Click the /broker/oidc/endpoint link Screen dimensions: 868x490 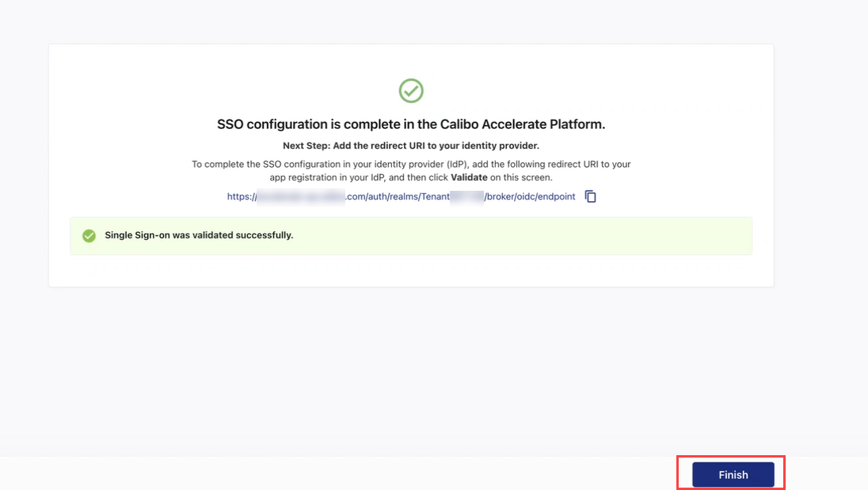[545, 196]
